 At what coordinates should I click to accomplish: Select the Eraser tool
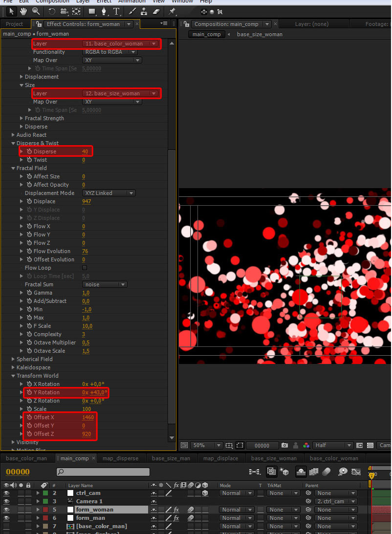(x=156, y=12)
